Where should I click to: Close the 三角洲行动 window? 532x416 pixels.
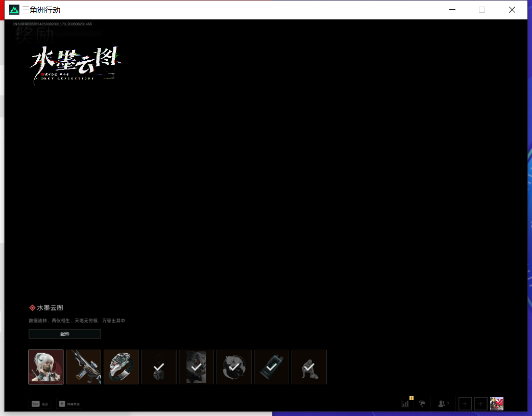pyautogui.click(x=512, y=10)
